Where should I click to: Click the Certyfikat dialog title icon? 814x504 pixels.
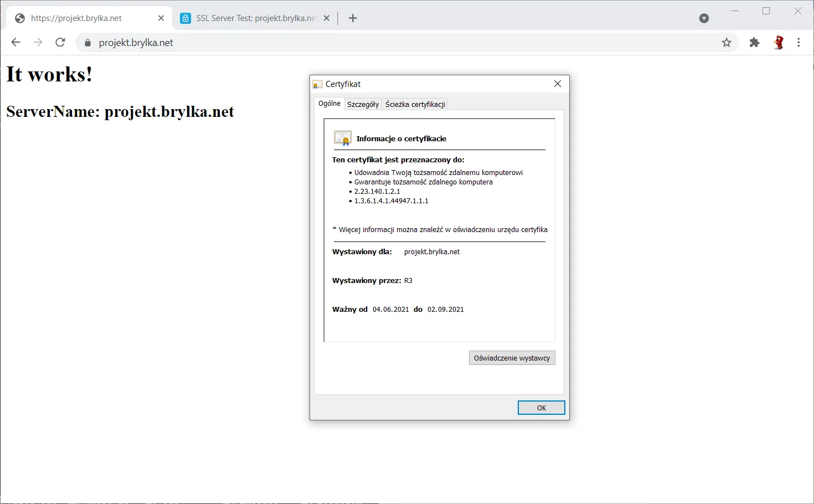pos(317,84)
